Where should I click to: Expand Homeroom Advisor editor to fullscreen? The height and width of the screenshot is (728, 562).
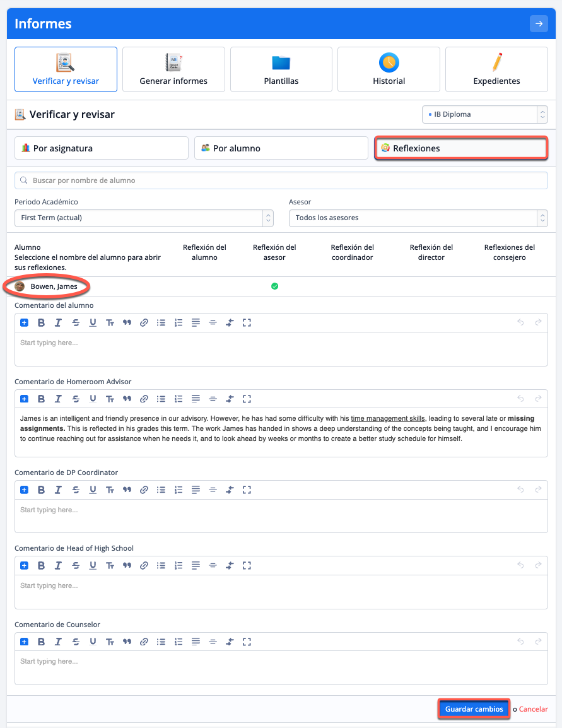click(x=247, y=399)
